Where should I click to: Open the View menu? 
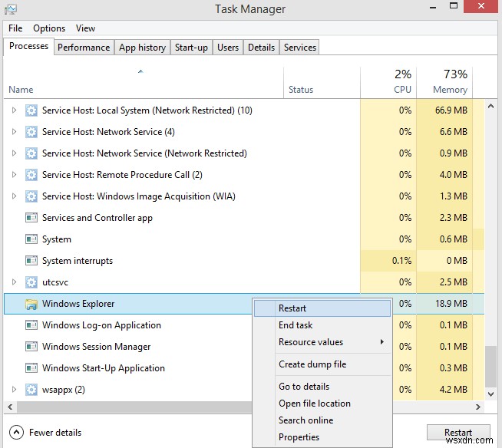85,28
